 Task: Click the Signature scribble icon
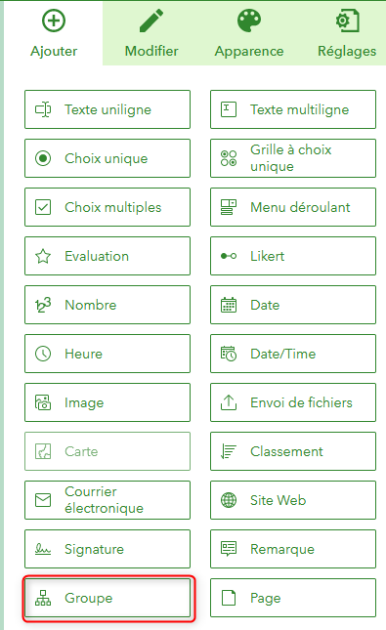[x=43, y=549]
